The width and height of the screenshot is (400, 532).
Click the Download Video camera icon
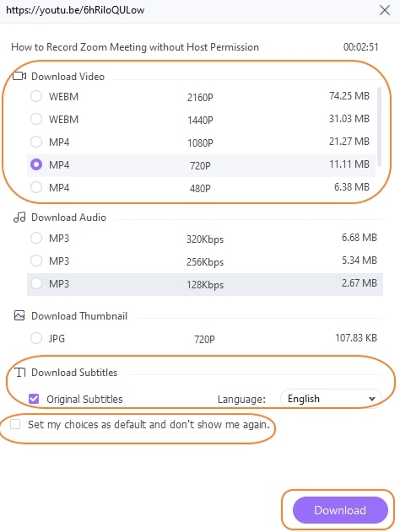tap(19, 77)
